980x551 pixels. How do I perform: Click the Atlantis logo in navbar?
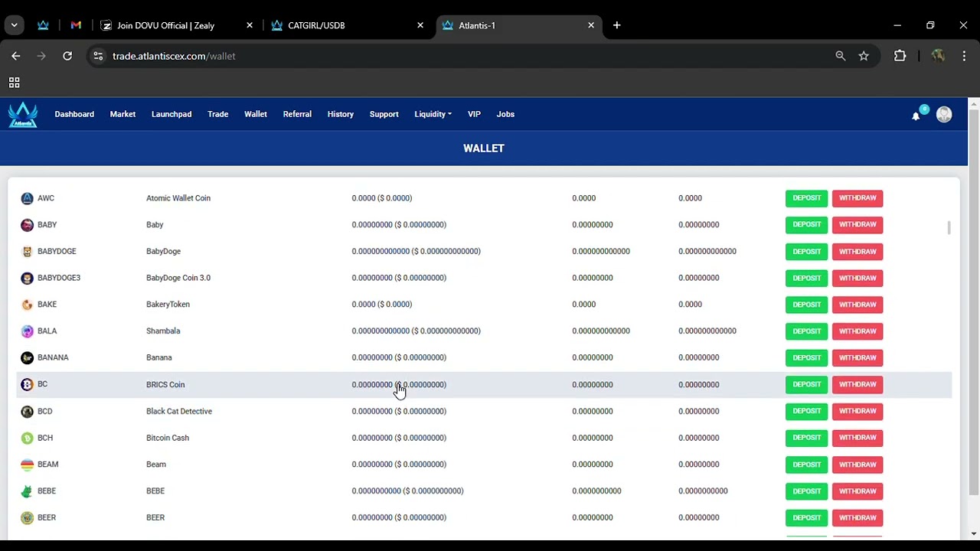pyautogui.click(x=23, y=115)
